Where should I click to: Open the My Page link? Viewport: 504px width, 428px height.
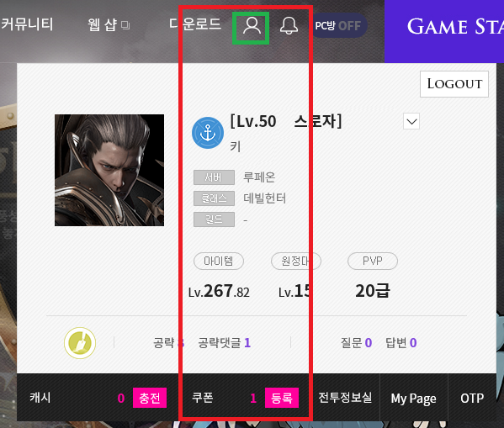pos(414,398)
